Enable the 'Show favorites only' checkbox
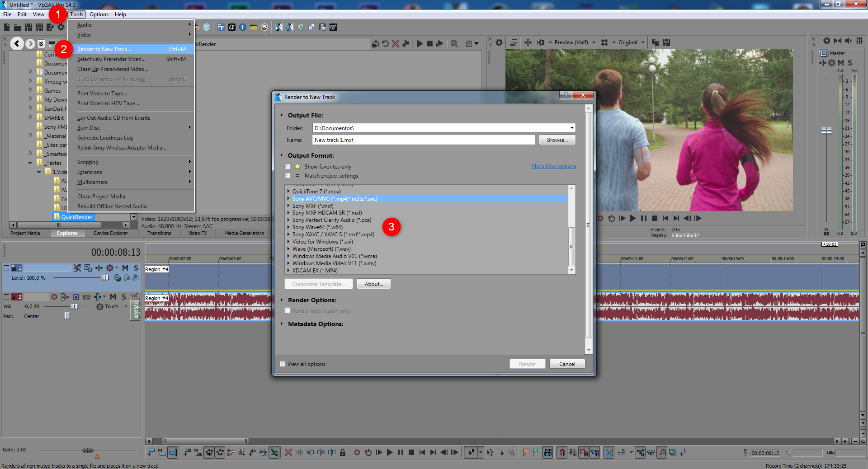Image resolution: width=868 pixels, height=469 pixels. 288,167
